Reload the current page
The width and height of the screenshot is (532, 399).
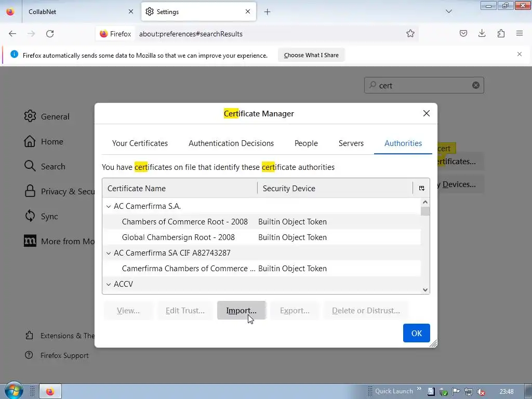(x=50, y=34)
